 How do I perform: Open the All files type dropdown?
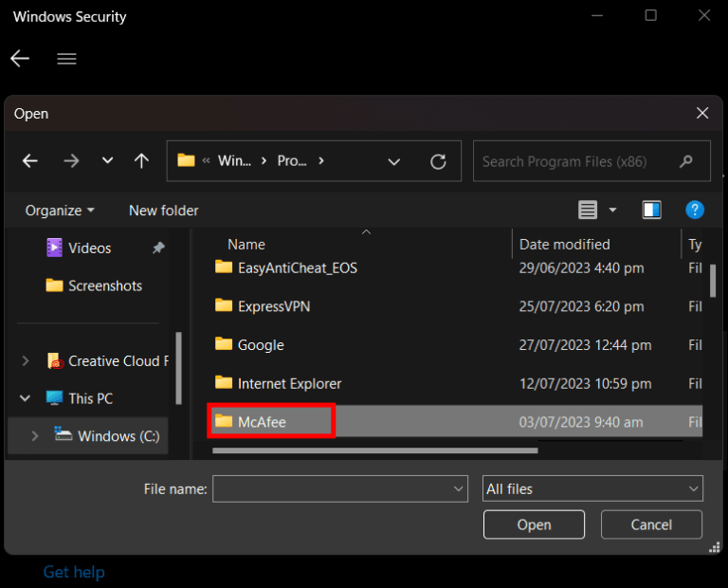(592, 488)
